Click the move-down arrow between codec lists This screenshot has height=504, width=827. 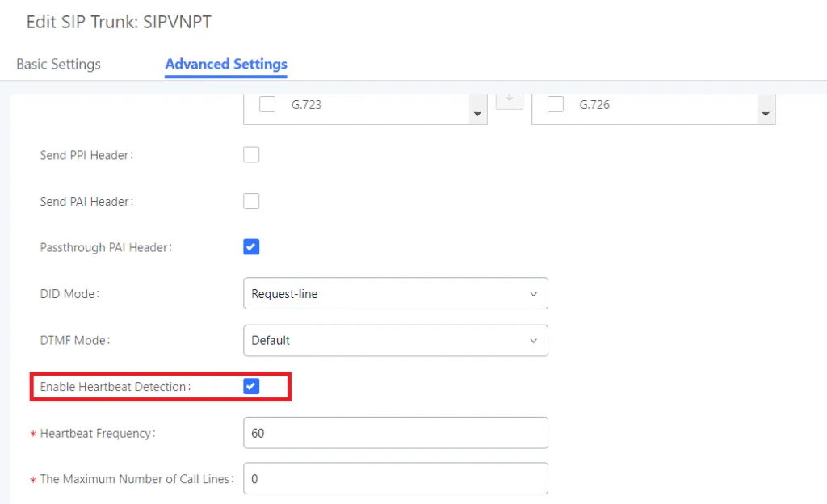point(510,99)
